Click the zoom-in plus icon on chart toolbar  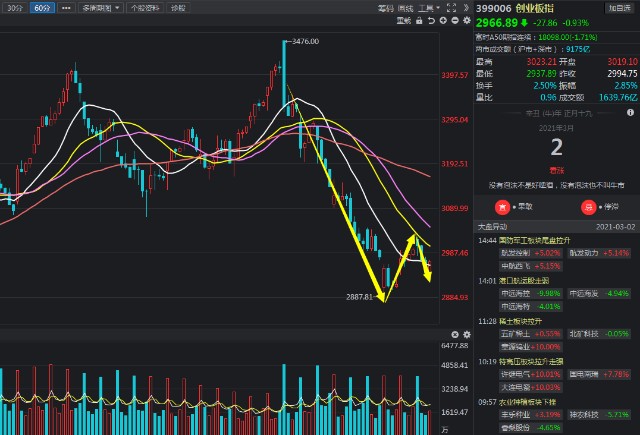[x=444, y=20]
